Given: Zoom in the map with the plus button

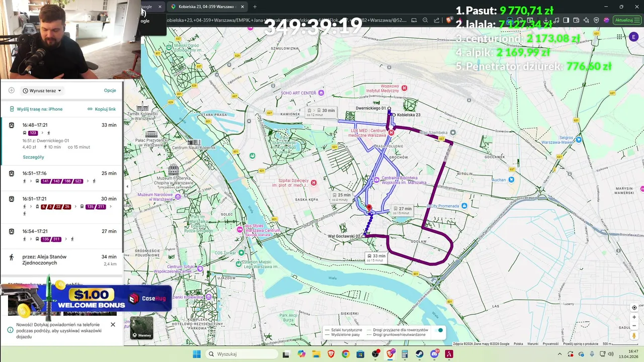Looking at the screenshot, I should point(634,317).
